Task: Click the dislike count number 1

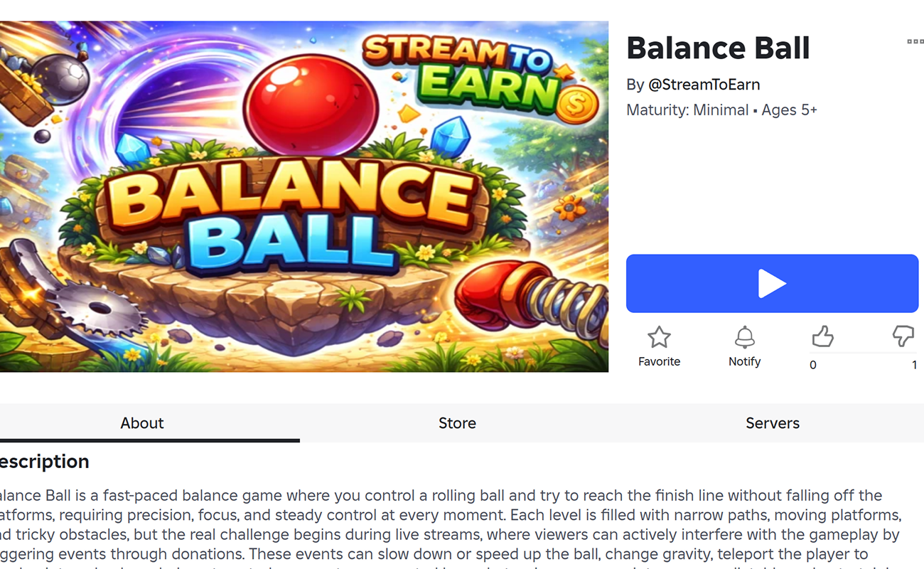Action: [914, 365]
